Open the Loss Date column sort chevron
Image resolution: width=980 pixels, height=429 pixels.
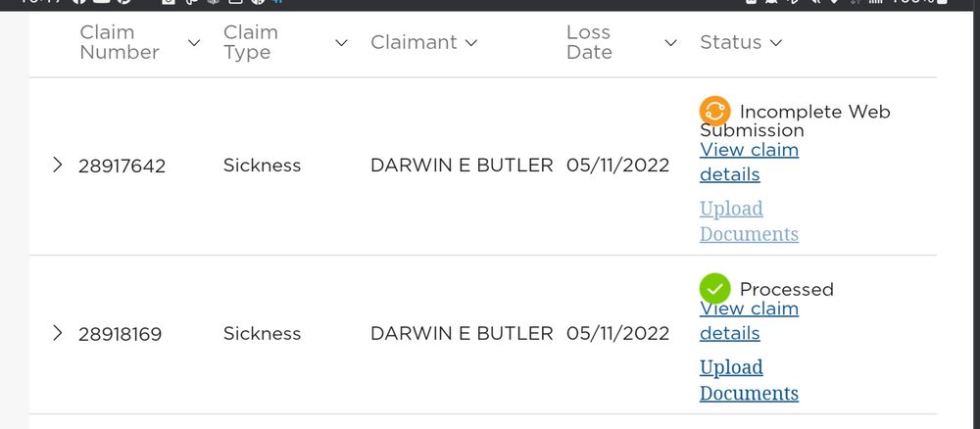670,43
